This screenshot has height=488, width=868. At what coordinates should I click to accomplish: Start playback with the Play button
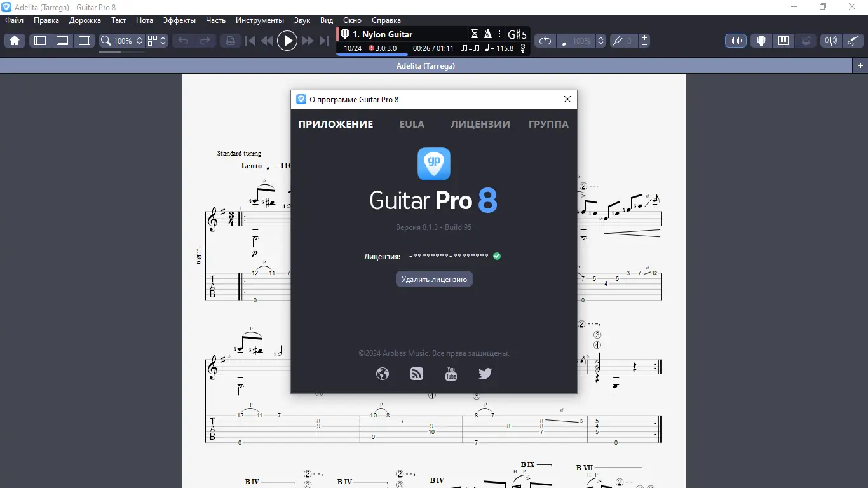click(x=287, y=41)
